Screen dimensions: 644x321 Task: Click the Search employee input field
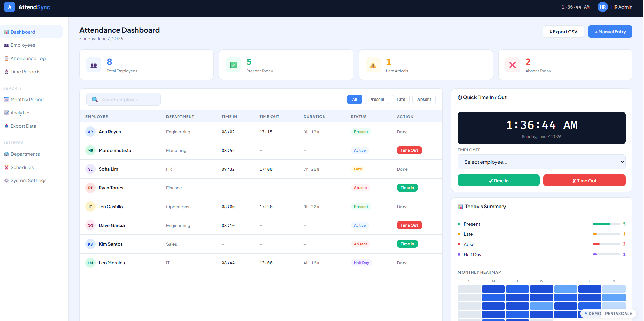(x=123, y=100)
